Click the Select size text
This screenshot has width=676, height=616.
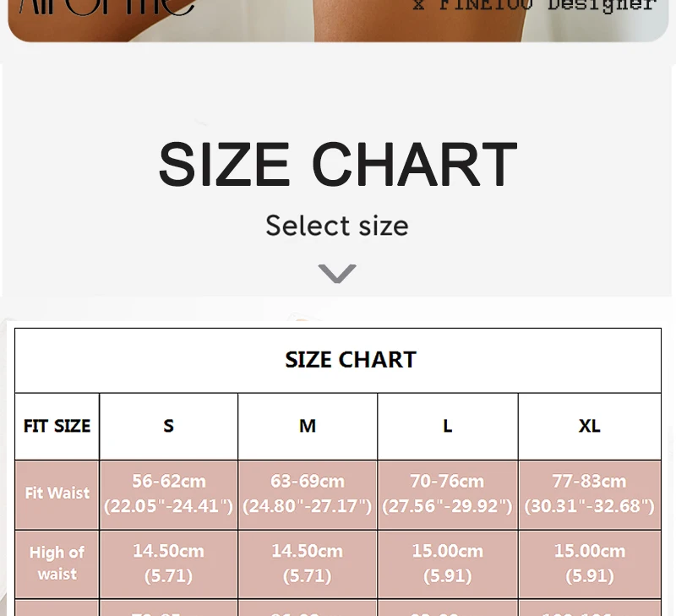click(337, 226)
